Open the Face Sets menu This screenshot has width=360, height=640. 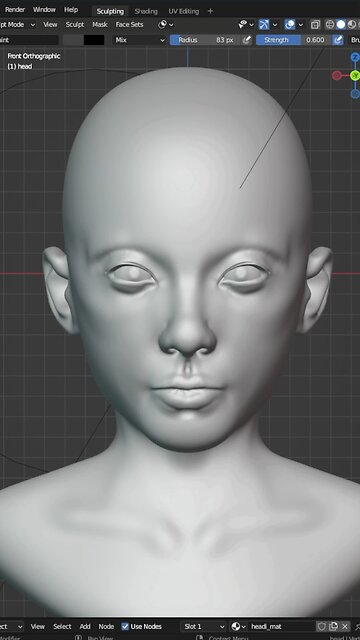pos(129,24)
